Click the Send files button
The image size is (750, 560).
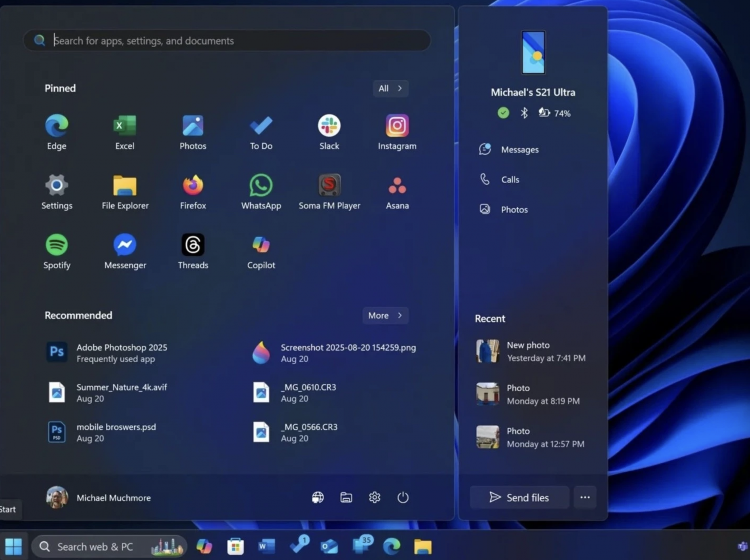(519, 497)
